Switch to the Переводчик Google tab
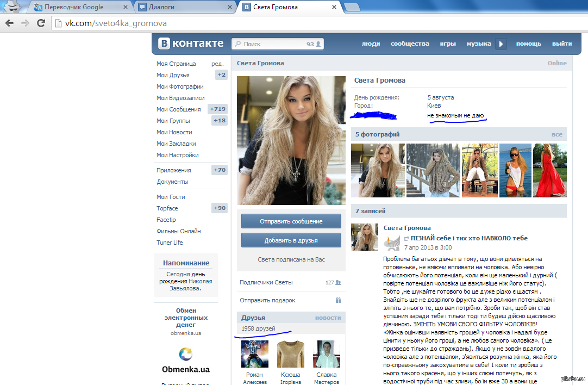Viewport: 588px width, 385px height. point(79,7)
